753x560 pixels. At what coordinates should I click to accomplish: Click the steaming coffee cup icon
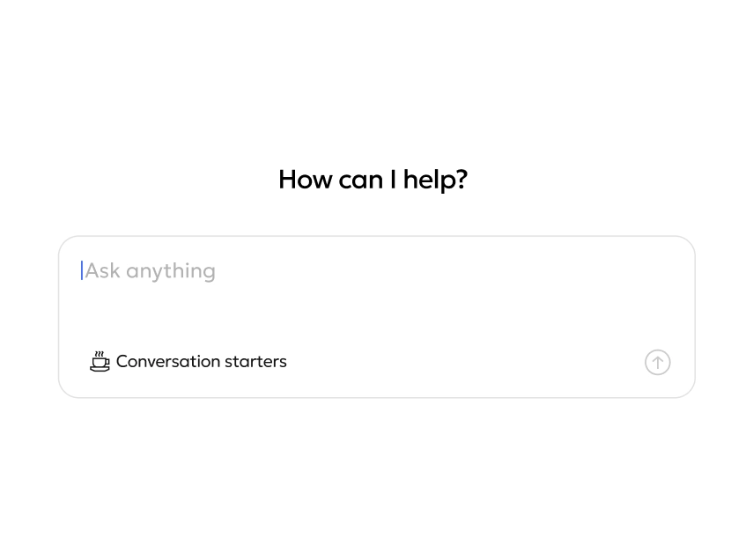(100, 361)
